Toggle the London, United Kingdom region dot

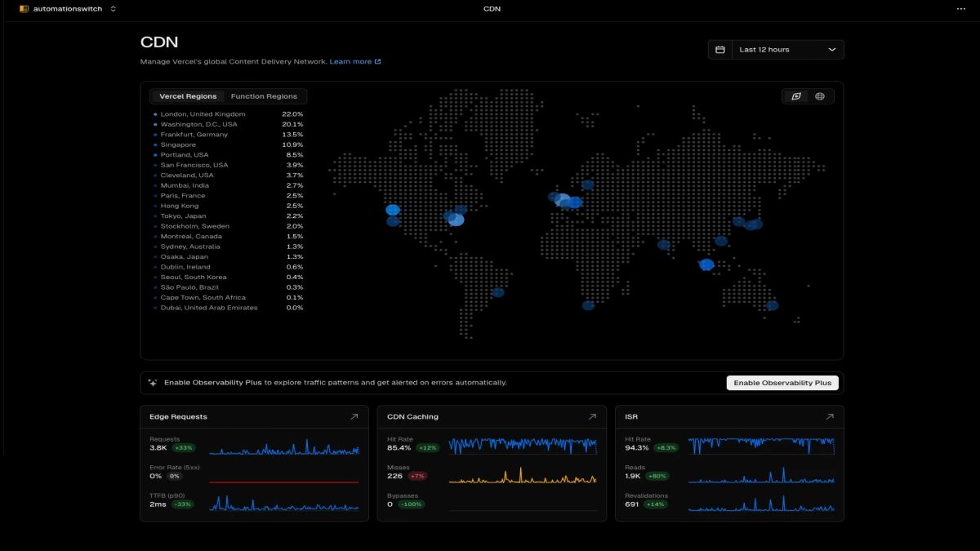tap(155, 113)
